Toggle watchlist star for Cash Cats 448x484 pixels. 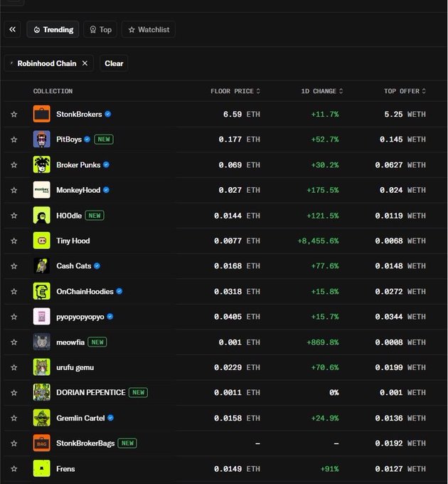pyautogui.click(x=14, y=266)
